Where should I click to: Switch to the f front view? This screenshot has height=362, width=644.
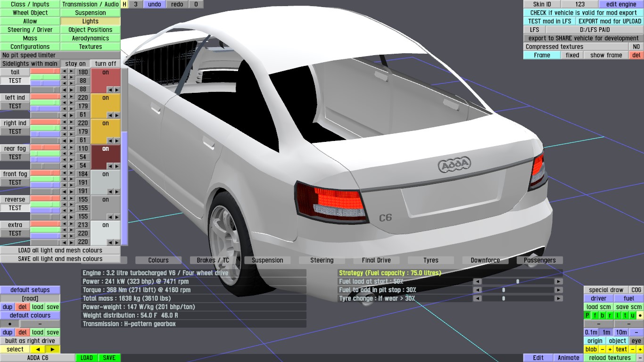pyautogui.click(x=595, y=315)
